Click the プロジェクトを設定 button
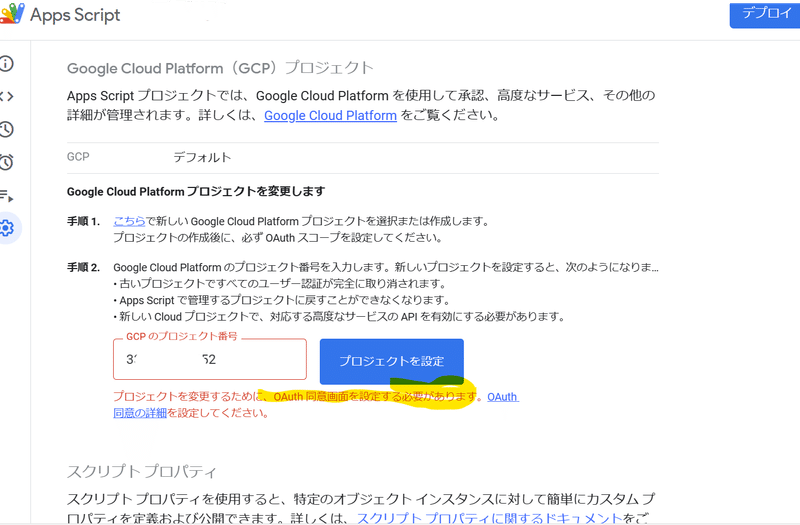Viewport: 800px width, 525px height. (x=391, y=361)
